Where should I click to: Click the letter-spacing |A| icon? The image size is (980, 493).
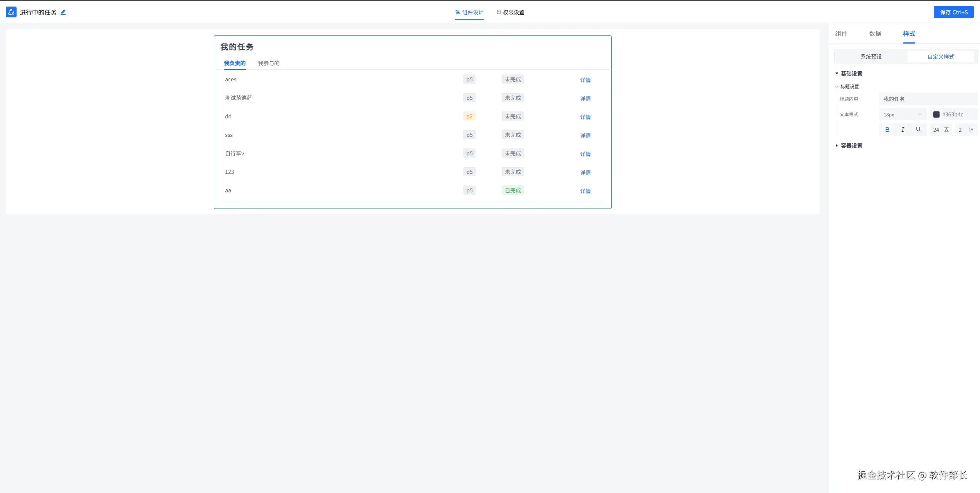tap(972, 130)
